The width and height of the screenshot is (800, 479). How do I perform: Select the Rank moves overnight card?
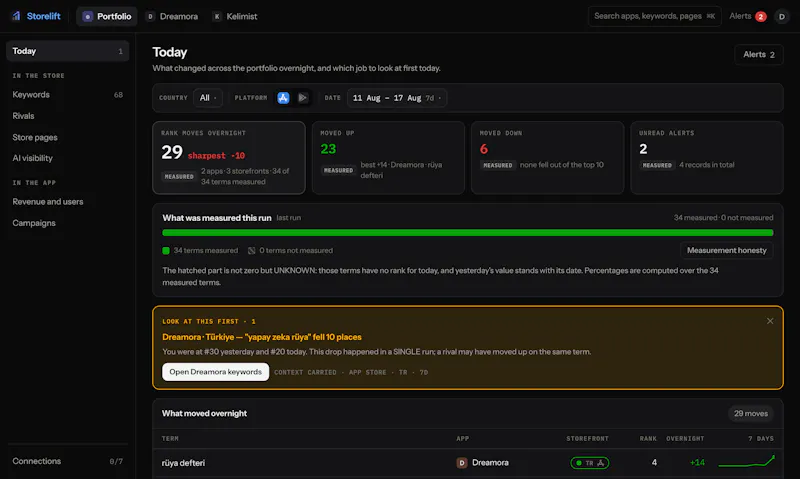point(229,158)
